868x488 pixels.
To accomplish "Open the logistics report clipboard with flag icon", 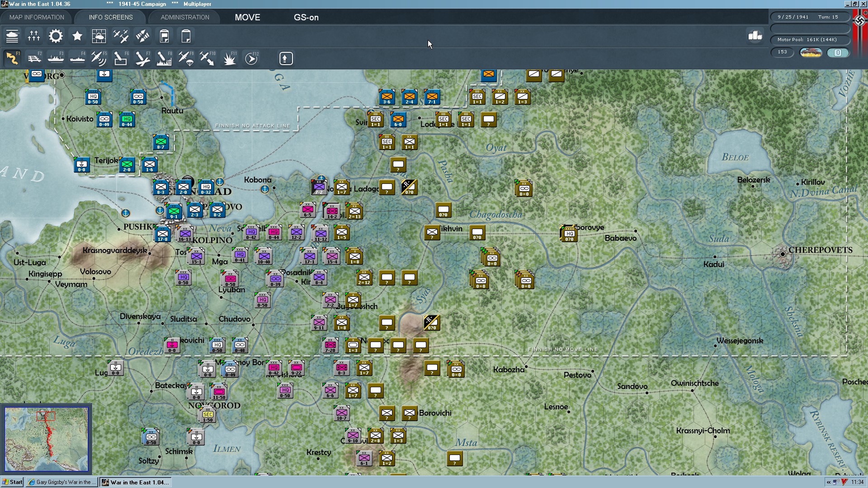I will (x=164, y=36).
